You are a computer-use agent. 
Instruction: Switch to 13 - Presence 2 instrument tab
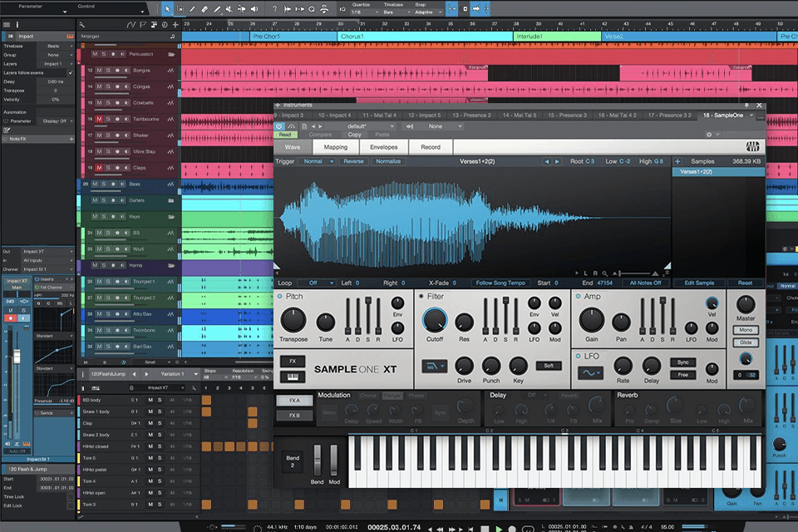click(472, 115)
